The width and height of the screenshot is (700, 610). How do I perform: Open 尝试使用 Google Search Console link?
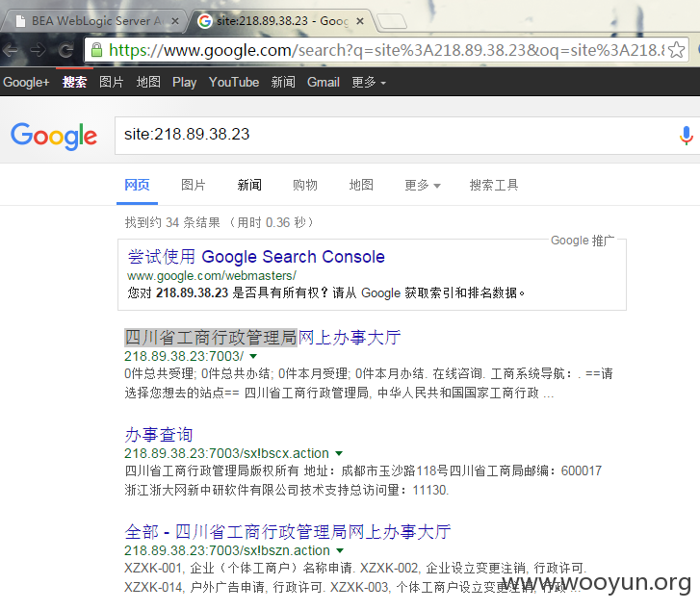tap(256, 257)
